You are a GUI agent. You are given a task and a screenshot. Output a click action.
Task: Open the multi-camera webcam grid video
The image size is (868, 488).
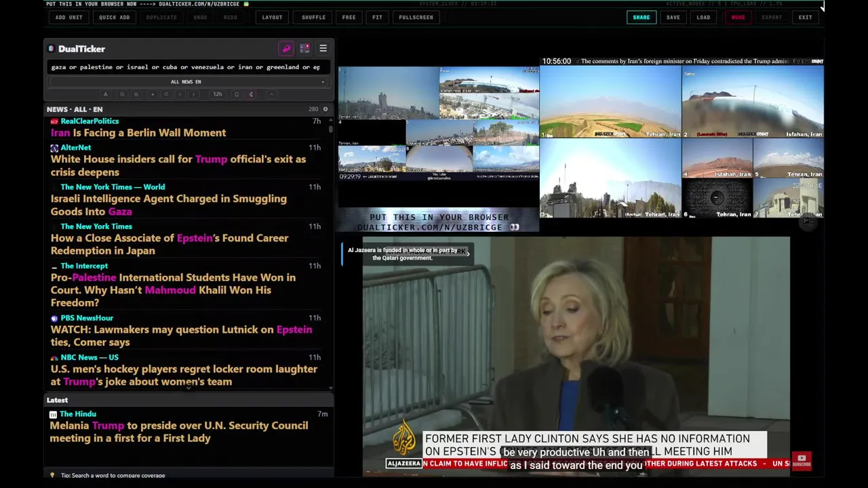coord(439,125)
